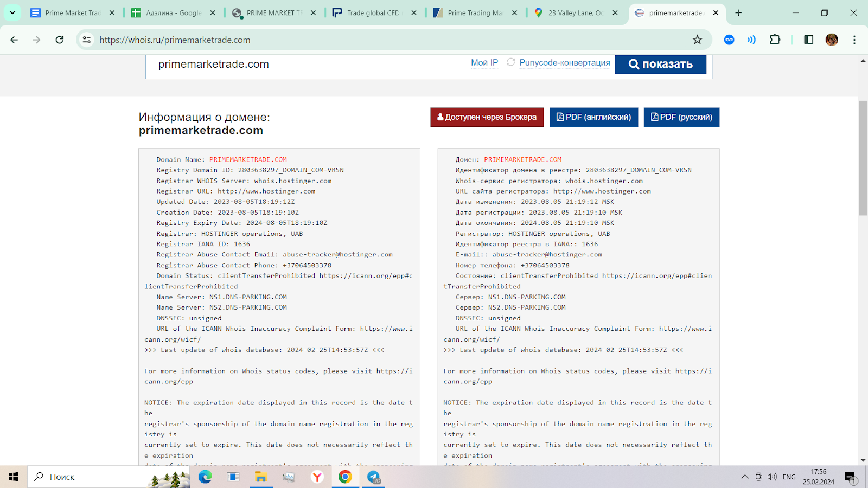Open volume control in system tray

[772, 477]
